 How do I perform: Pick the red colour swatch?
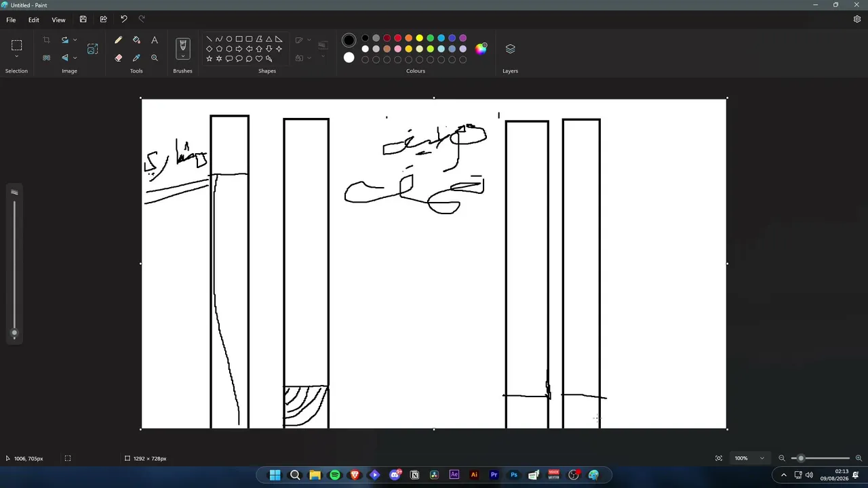tap(397, 38)
